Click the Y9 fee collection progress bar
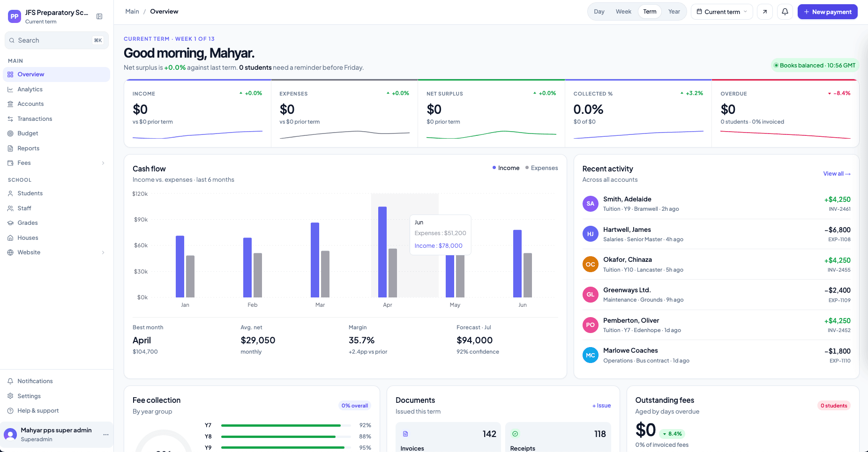 [x=286, y=448]
